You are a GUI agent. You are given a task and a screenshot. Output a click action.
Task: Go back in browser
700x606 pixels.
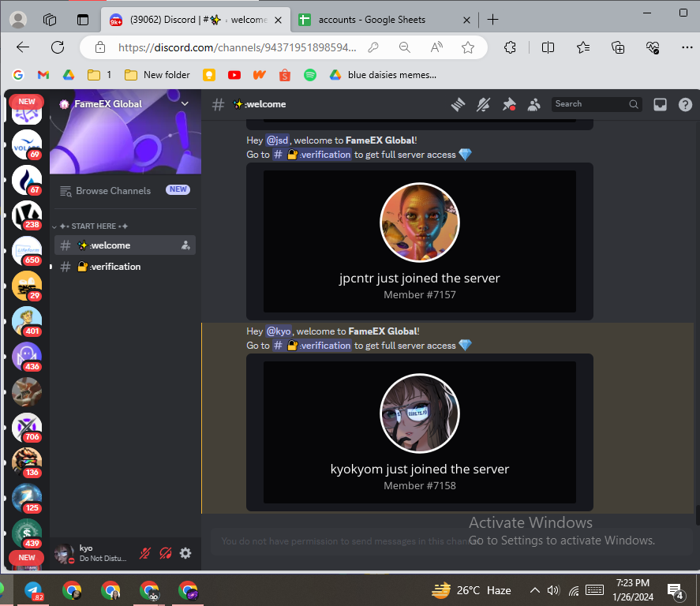coord(22,47)
